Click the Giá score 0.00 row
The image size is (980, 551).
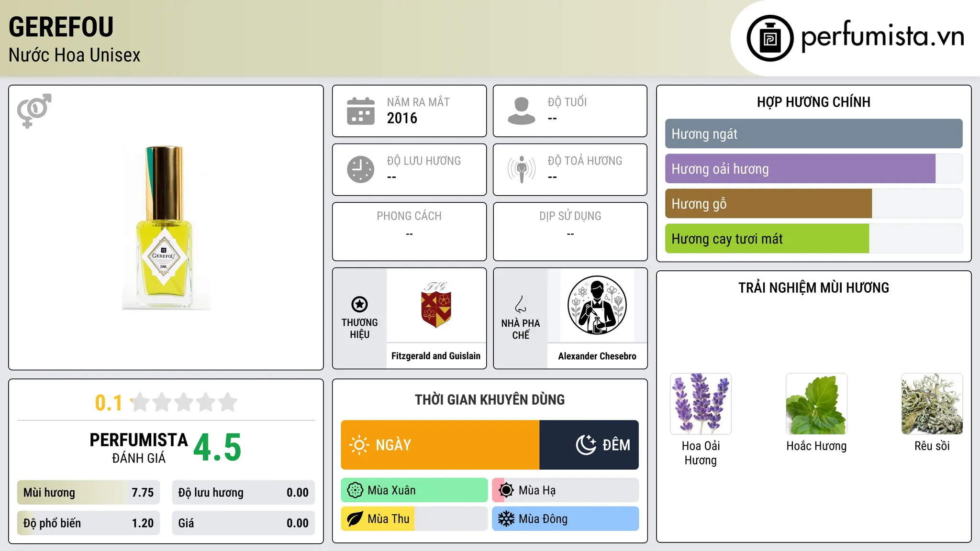click(244, 523)
